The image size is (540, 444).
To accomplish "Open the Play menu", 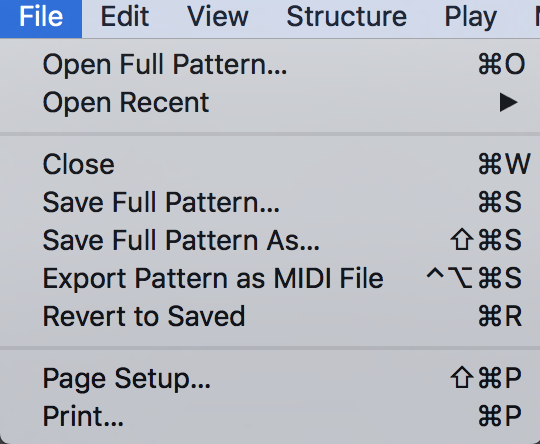I will point(470,17).
